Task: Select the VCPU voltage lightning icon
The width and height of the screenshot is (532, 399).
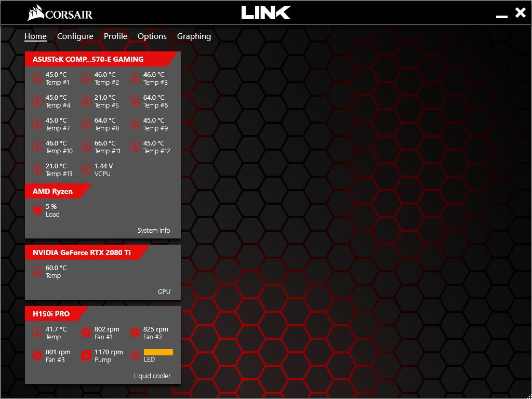Action: pyautogui.click(x=86, y=169)
